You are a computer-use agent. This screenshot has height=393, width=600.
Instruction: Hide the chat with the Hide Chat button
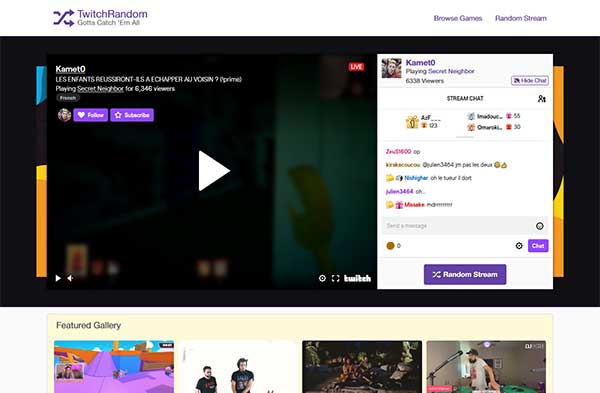[x=530, y=80]
